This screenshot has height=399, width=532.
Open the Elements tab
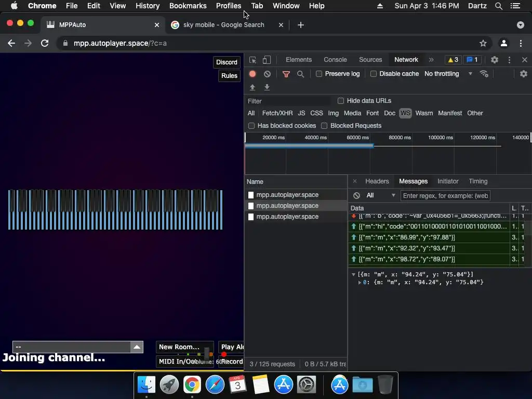pos(299,60)
